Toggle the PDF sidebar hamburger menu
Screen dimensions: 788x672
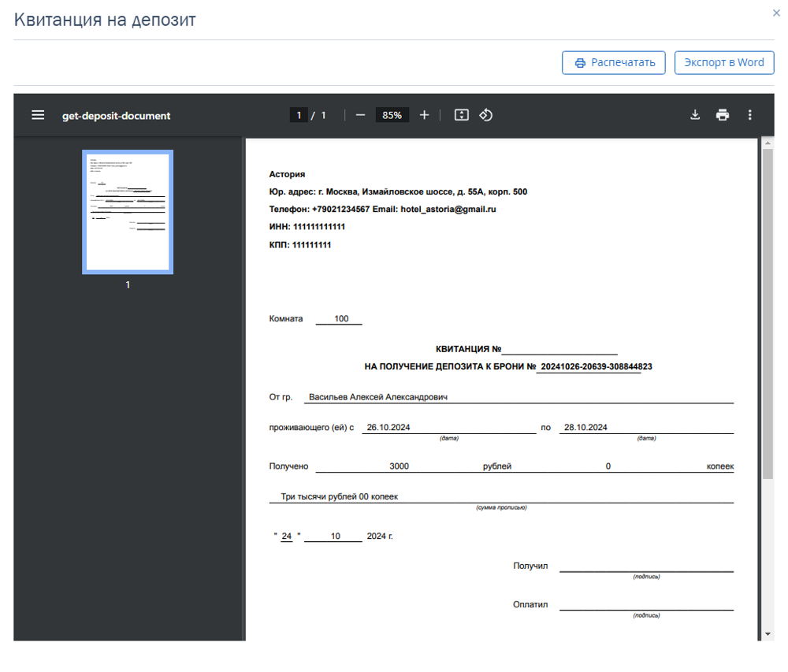tap(38, 115)
